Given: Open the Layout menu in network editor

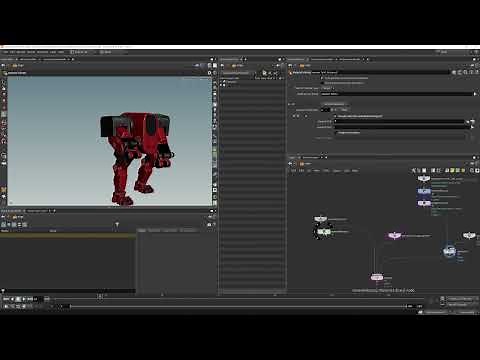Looking at the screenshot, I should pyautogui.click(x=337, y=171).
